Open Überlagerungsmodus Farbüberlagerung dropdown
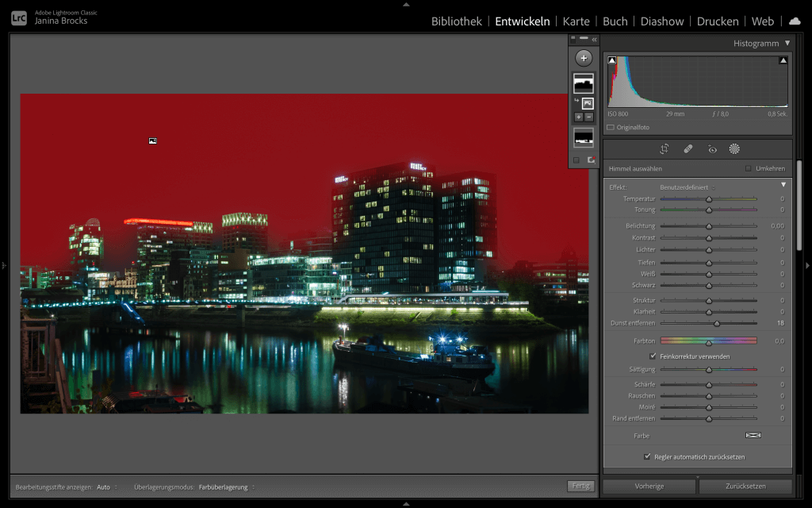The height and width of the screenshot is (508, 812). tap(226, 487)
